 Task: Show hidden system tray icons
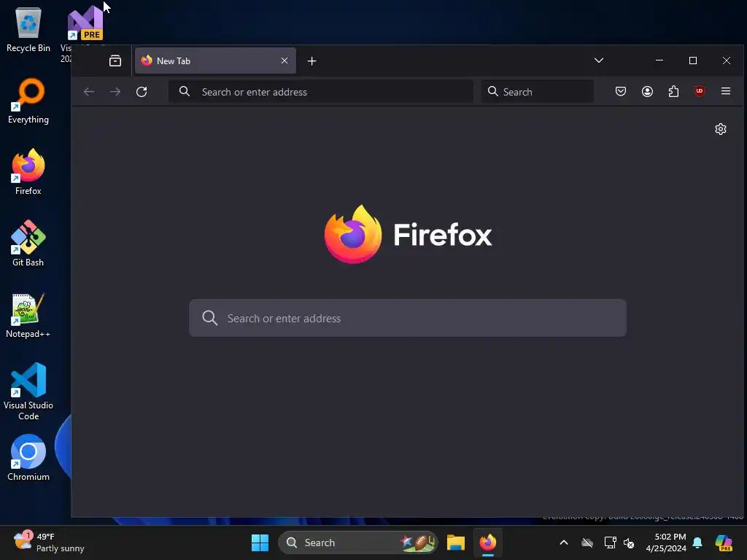(564, 542)
